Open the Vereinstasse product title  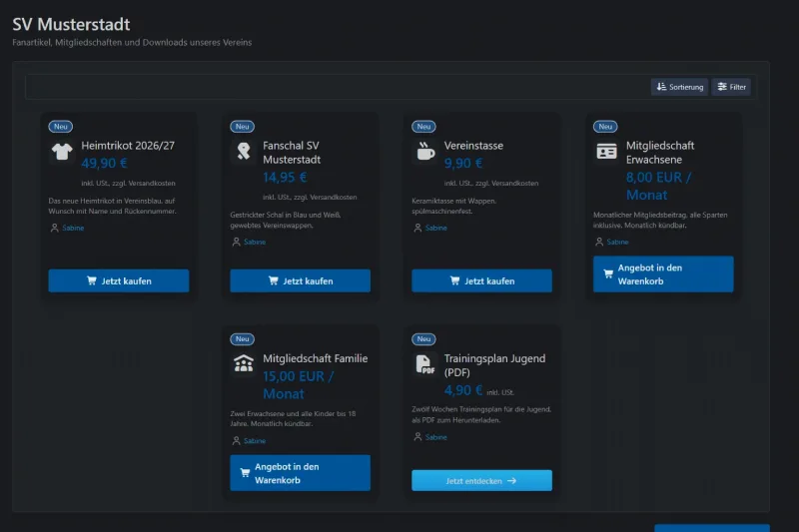pyautogui.click(x=473, y=146)
